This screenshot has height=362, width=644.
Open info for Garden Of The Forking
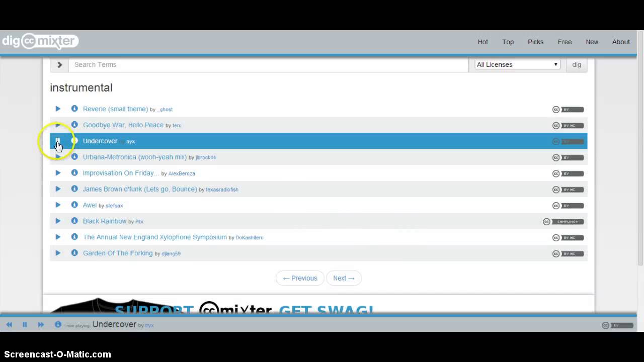[74, 253]
